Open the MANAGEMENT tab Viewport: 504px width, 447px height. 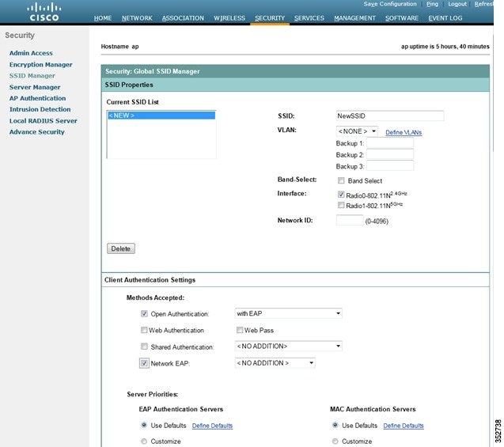click(x=354, y=18)
